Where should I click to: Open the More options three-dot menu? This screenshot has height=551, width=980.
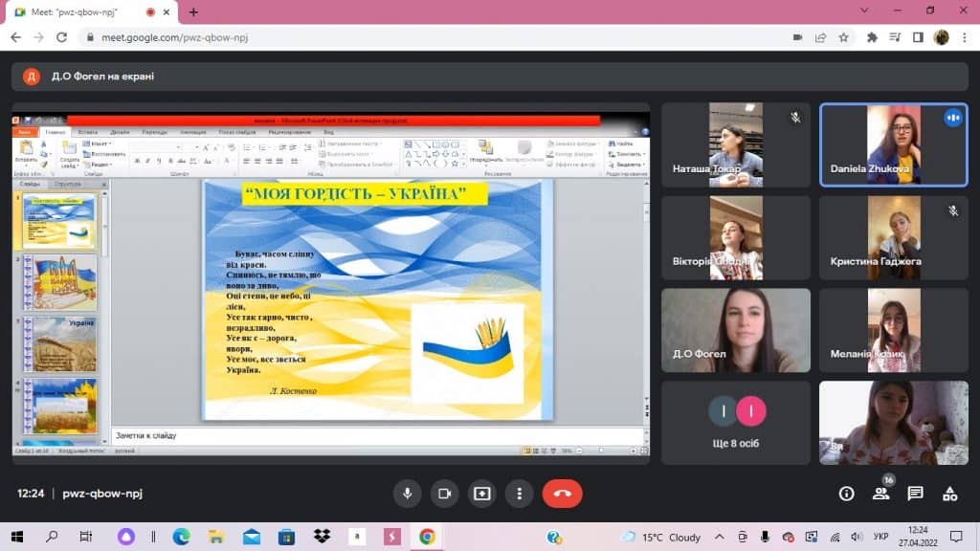519,494
